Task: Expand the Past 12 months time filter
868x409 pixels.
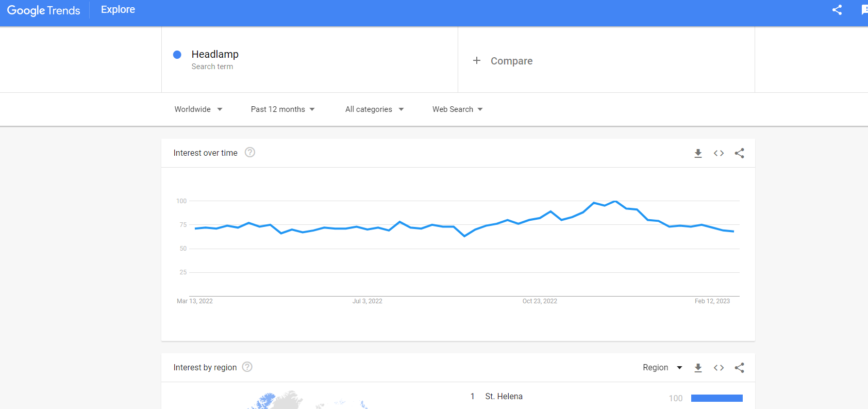Action: [282, 109]
